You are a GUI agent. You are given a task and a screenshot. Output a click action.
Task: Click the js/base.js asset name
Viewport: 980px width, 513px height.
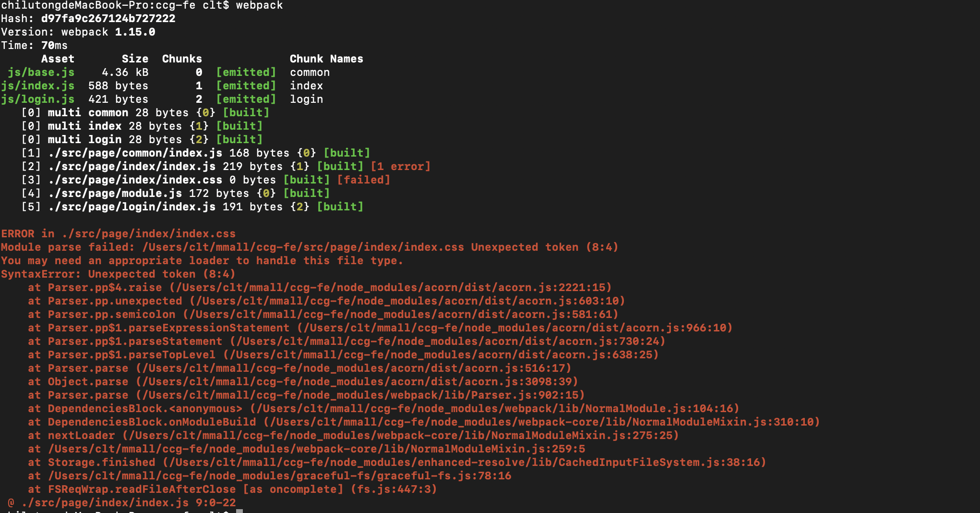(x=41, y=72)
